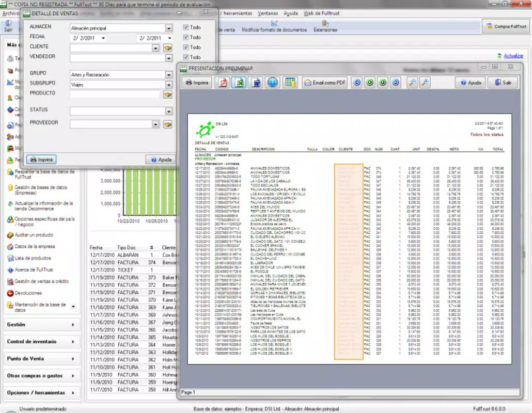
Task: Open the CLIENTE dropdown arrow
Action: coord(155,48)
